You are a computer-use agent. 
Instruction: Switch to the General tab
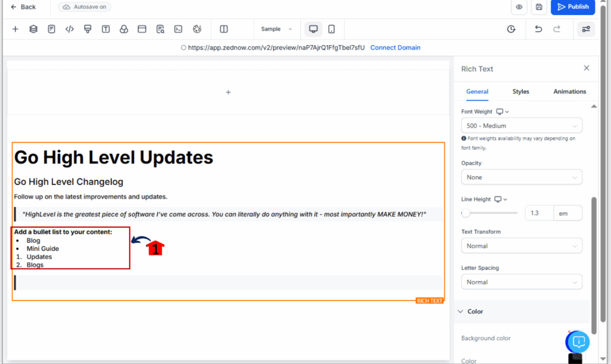[x=477, y=91]
